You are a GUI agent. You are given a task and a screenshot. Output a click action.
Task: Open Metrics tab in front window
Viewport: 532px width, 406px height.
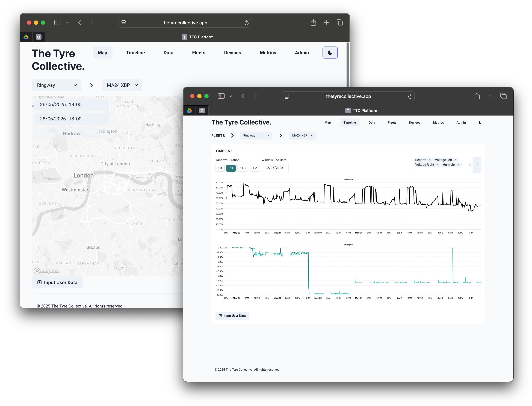pos(438,123)
